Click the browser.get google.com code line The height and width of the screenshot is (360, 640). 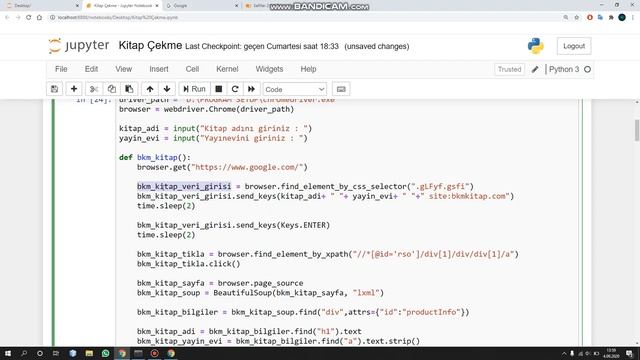(222, 167)
